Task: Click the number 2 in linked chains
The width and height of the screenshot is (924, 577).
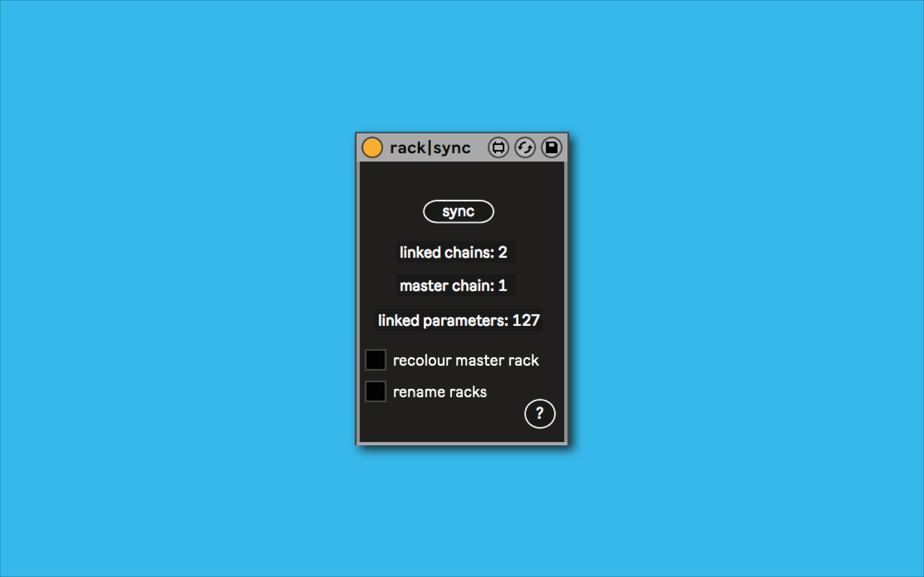Action: 502,252
